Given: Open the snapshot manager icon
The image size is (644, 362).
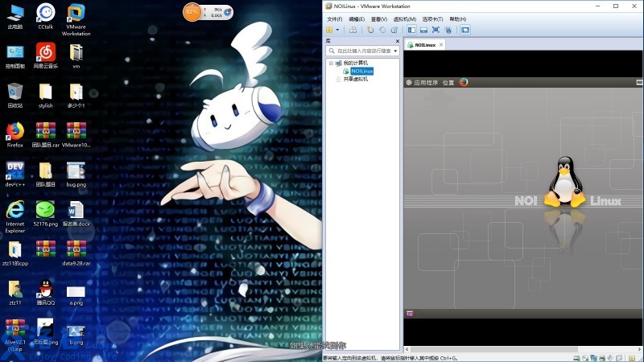Looking at the screenshot, I should click(x=394, y=30).
